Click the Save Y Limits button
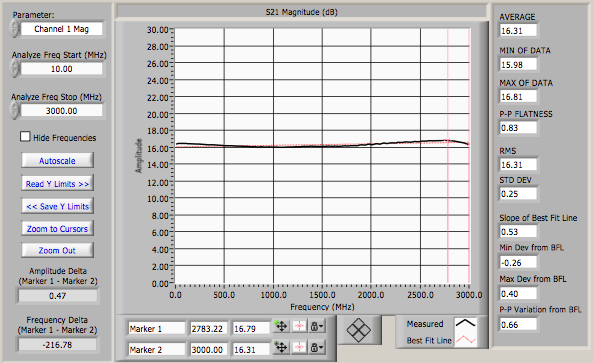Image resolution: width=593 pixels, height=363 pixels. pos(57,206)
